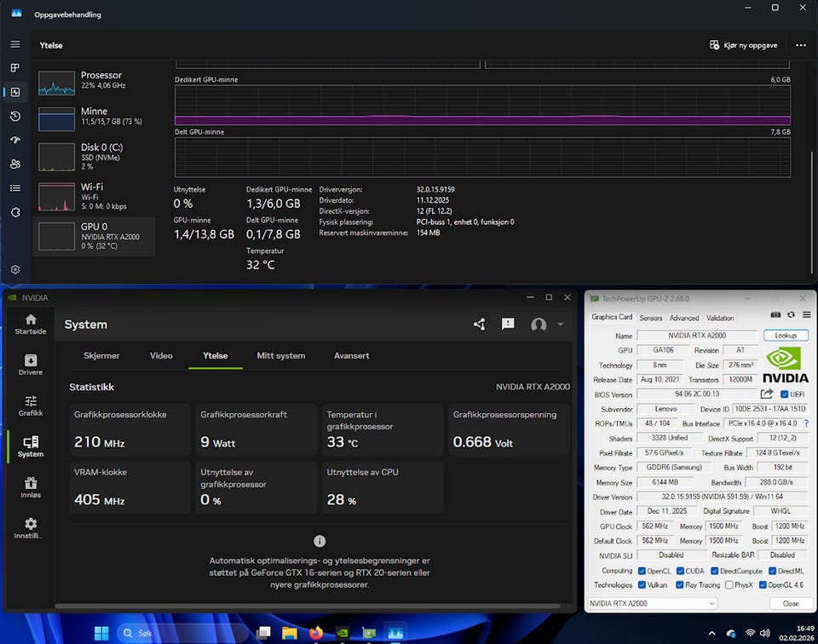Expand the NVIDIA account profile dropdown
The image size is (818, 644).
click(x=560, y=325)
